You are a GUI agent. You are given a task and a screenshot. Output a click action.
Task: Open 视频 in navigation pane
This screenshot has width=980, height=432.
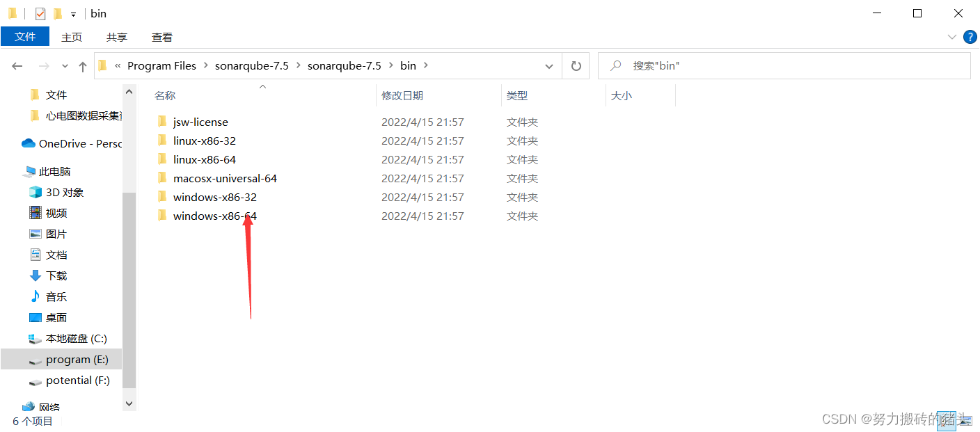(x=56, y=213)
